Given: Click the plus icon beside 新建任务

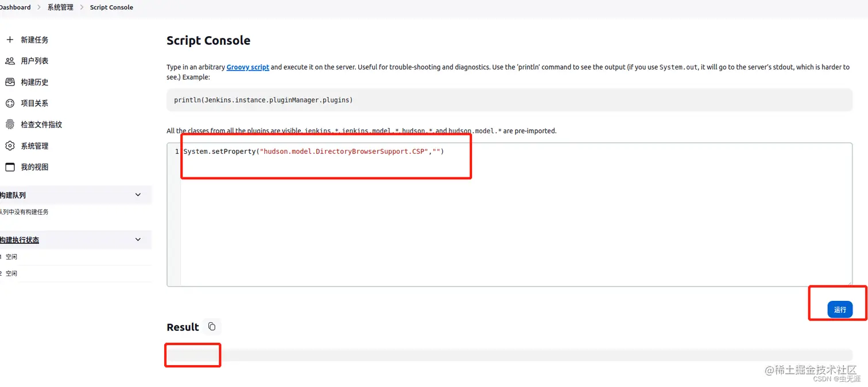Looking at the screenshot, I should tap(10, 40).
